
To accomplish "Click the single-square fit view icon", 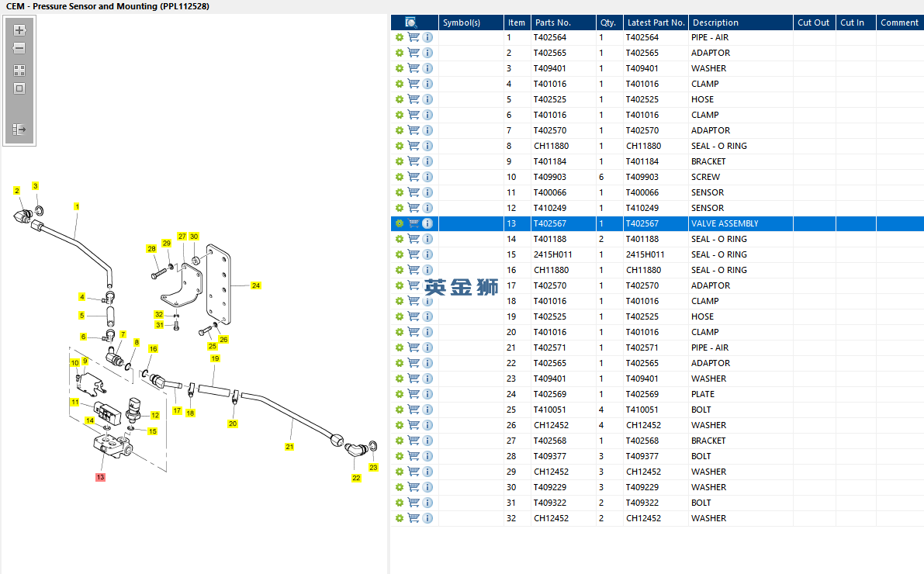I will [x=19, y=88].
